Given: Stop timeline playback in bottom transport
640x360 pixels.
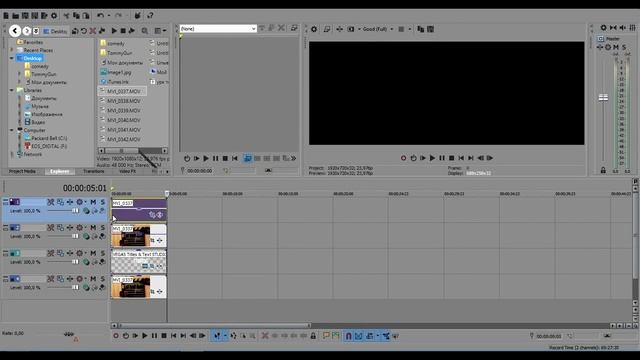Looking at the screenshot, I should [x=164, y=336].
